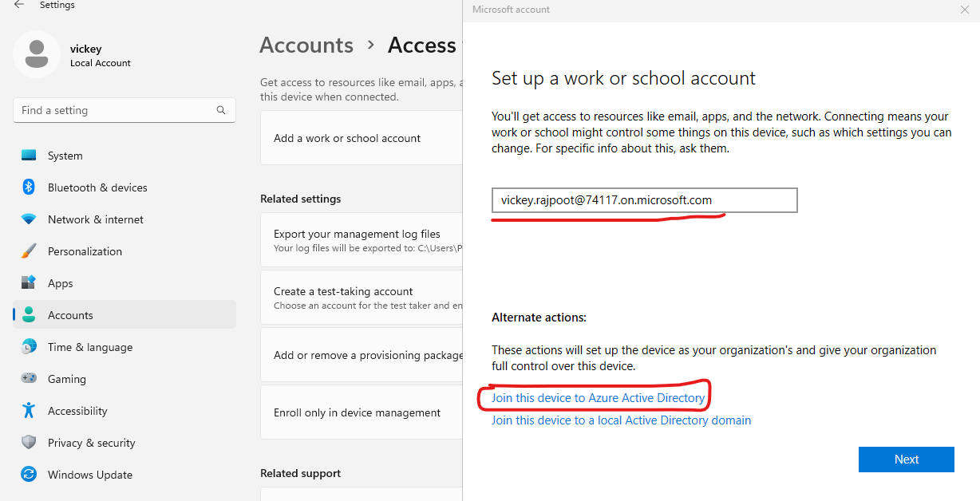The height and width of the screenshot is (501, 980).
Task: Click the Accounts person icon
Action: point(29,315)
